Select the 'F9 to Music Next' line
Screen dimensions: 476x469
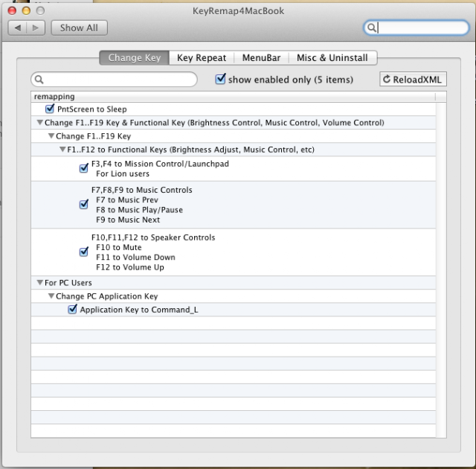[128, 220]
